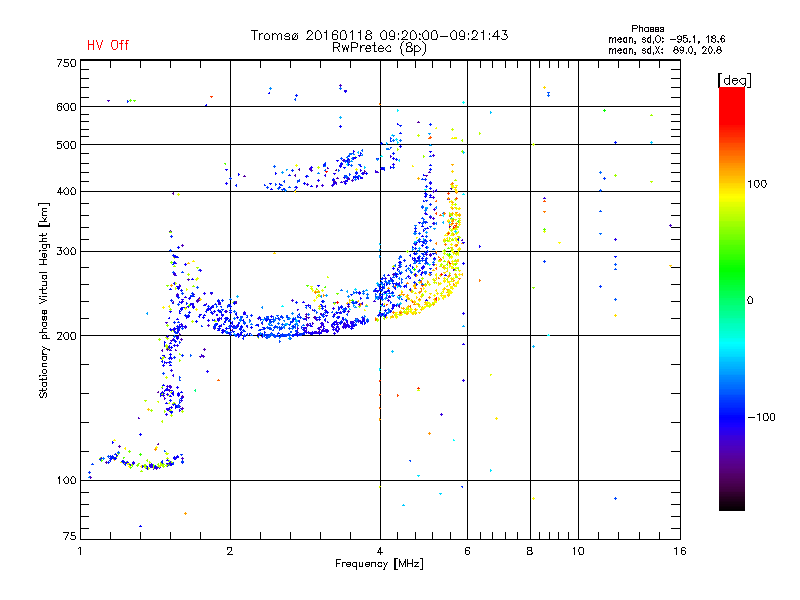Click the 8 MHz frequency axis label

[x=530, y=551]
